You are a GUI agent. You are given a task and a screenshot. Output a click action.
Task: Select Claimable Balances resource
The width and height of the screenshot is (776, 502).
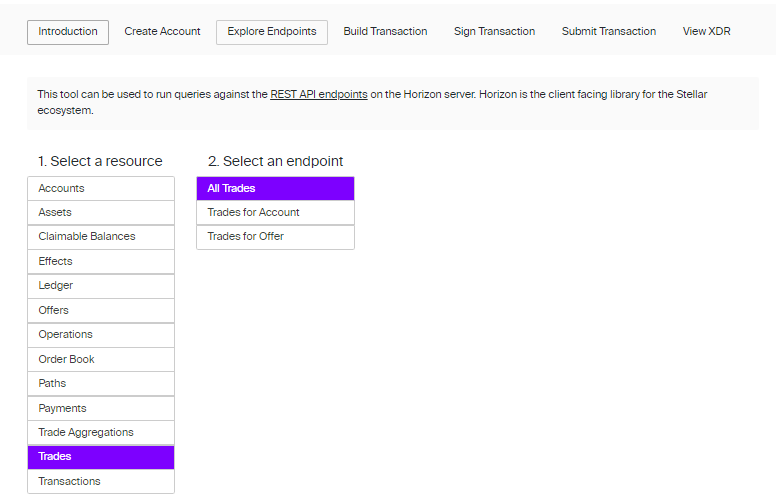click(101, 237)
